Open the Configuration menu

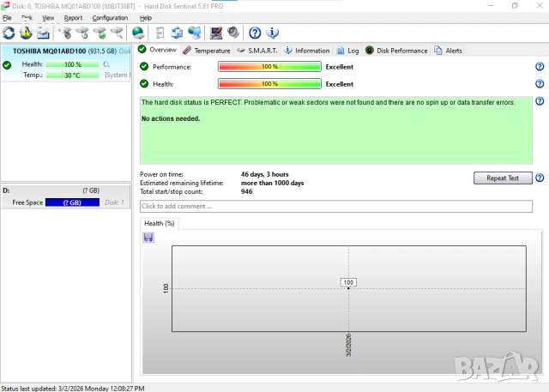tap(110, 17)
